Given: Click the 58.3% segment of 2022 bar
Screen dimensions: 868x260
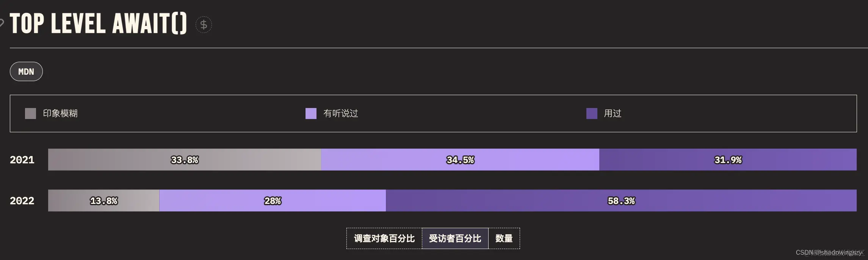Looking at the screenshot, I should point(622,201).
